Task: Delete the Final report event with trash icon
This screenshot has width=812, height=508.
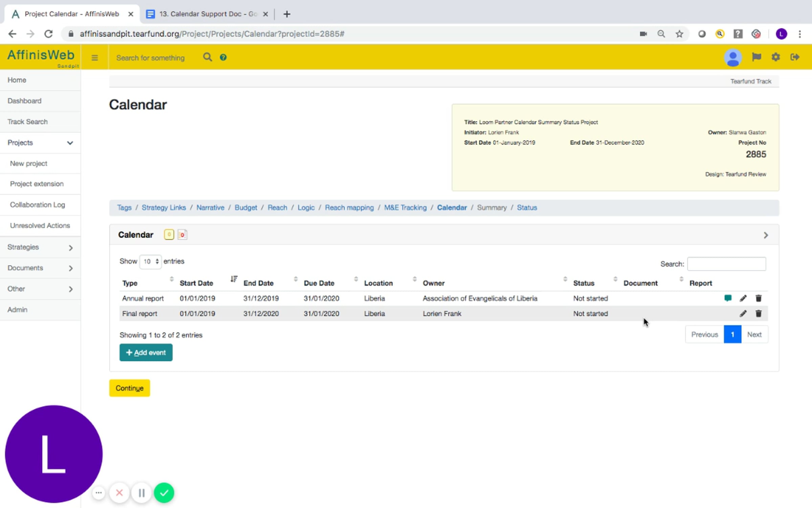Action: pos(759,314)
